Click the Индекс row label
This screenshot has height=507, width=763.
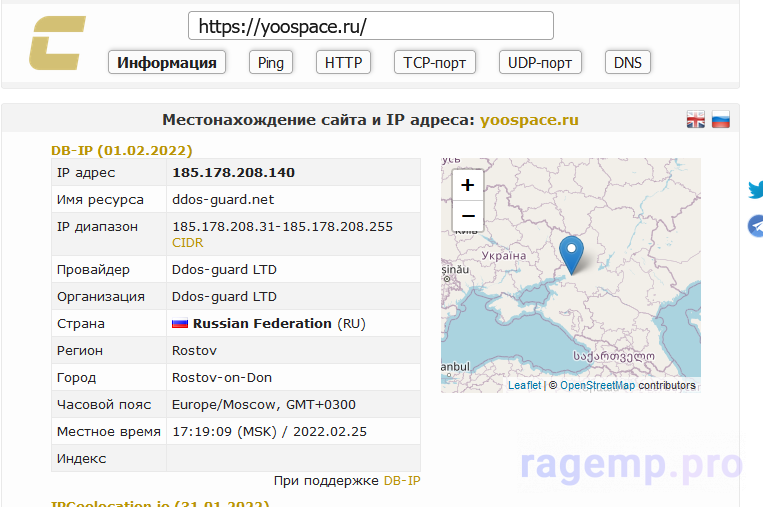coord(81,459)
